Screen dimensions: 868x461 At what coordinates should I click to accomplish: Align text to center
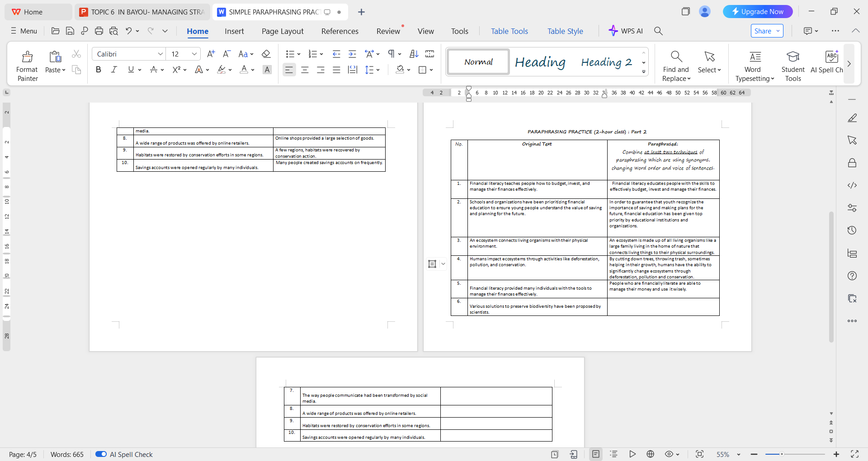pyautogui.click(x=305, y=70)
